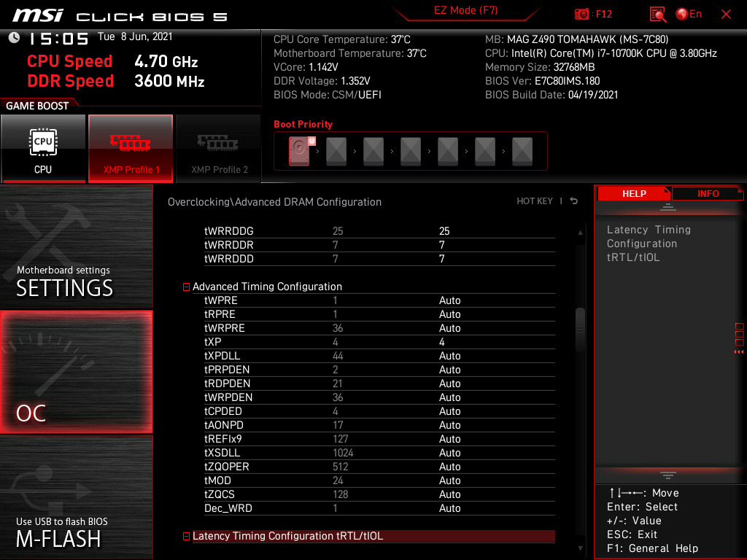Open the HOT KEY list

click(535, 201)
